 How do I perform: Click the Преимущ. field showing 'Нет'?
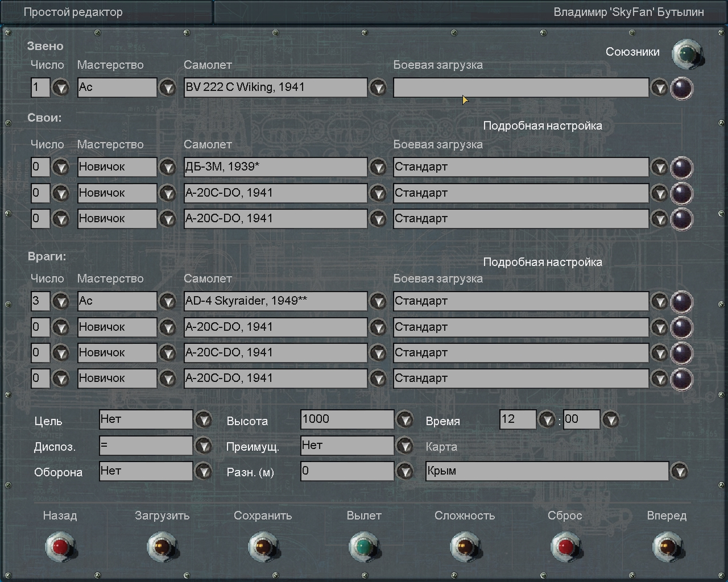[348, 446]
